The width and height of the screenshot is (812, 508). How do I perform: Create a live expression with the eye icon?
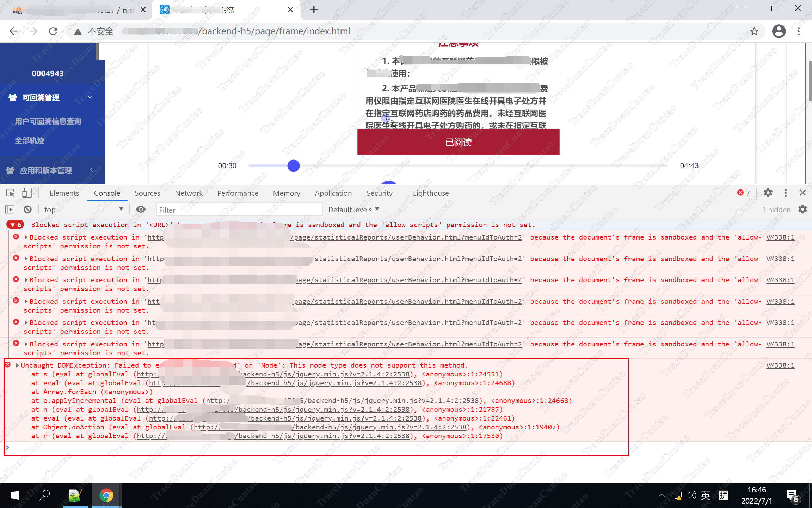141,209
